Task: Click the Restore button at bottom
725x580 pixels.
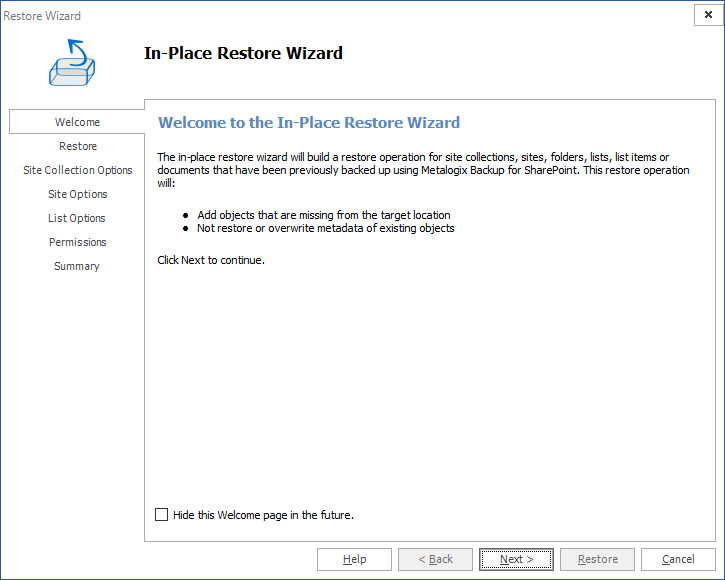Action: (597, 559)
